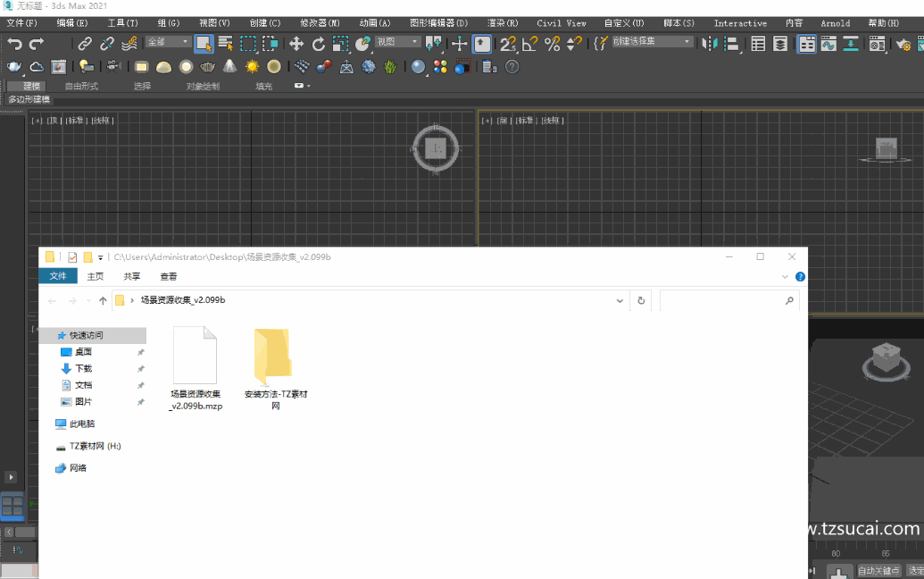924x579 pixels.
Task: Open the 视图 reference coordinate dropdown
Action: tap(397, 42)
